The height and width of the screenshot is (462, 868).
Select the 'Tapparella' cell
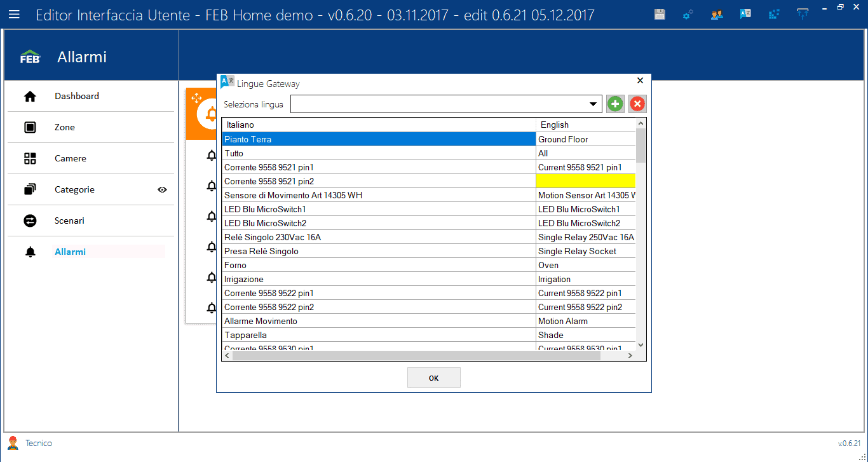click(379, 335)
